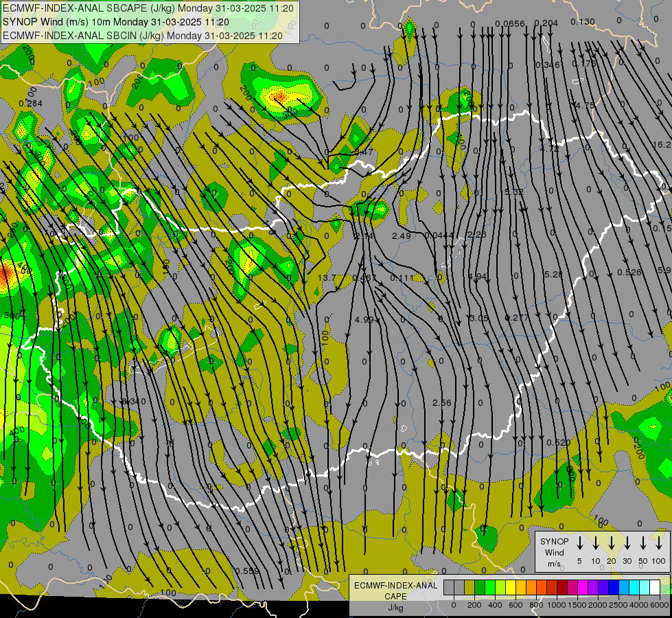Click the SYNOP Wind 10m title line
This screenshot has width=672, height=618.
[x=116, y=22]
